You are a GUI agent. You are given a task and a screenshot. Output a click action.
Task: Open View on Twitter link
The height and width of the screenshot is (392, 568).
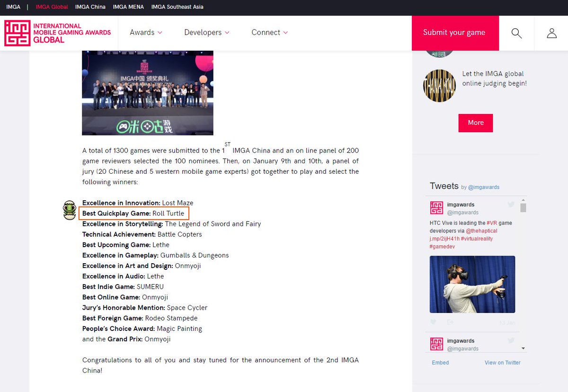pyautogui.click(x=502, y=363)
